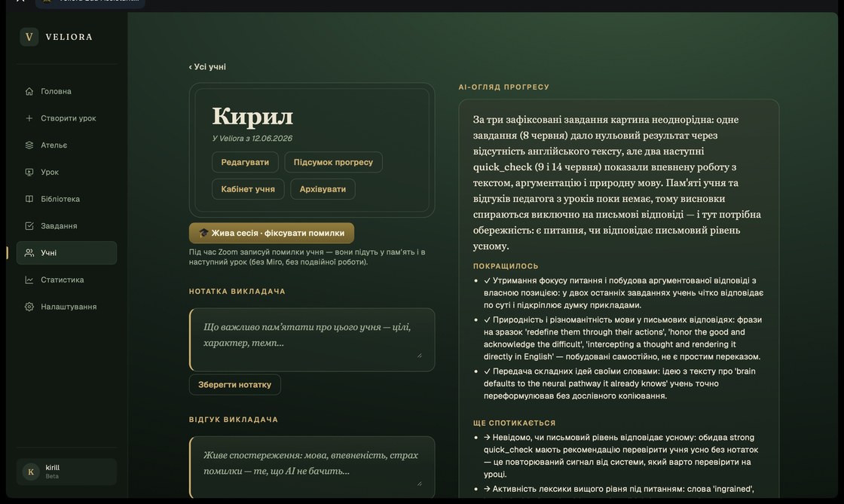Click the Veliora V logo icon
The height and width of the screenshot is (504, 844).
pyautogui.click(x=29, y=37)
